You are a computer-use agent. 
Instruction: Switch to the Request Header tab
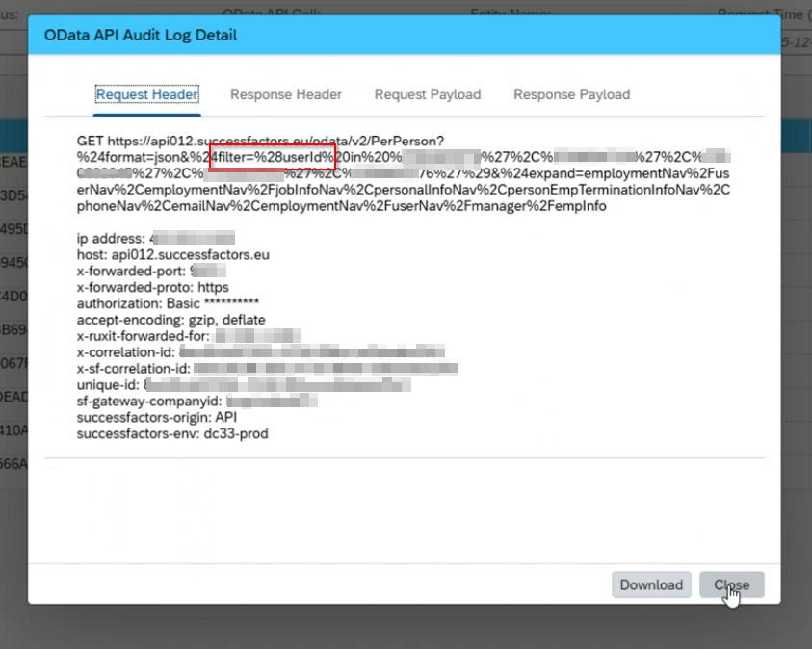[147, 94]
